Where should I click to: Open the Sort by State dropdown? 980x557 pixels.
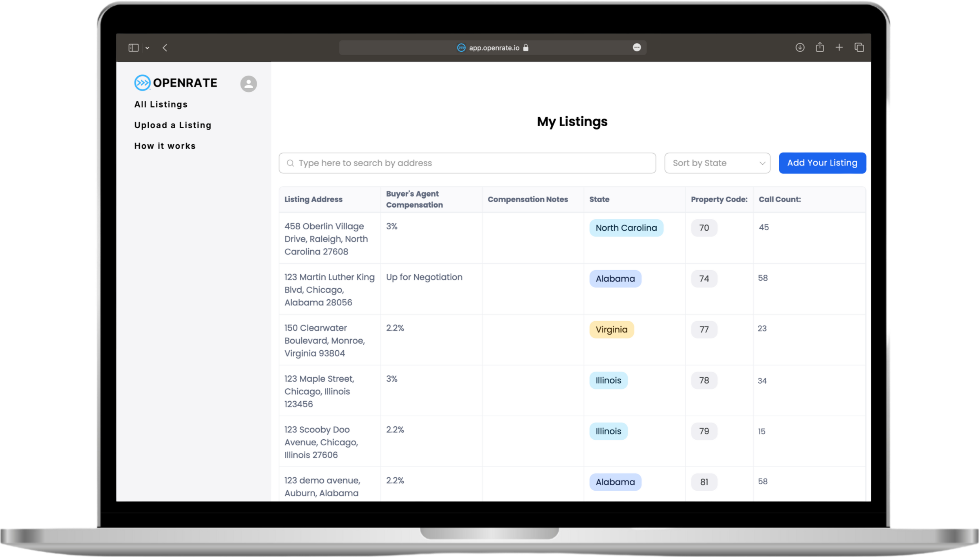click(717, 163)
